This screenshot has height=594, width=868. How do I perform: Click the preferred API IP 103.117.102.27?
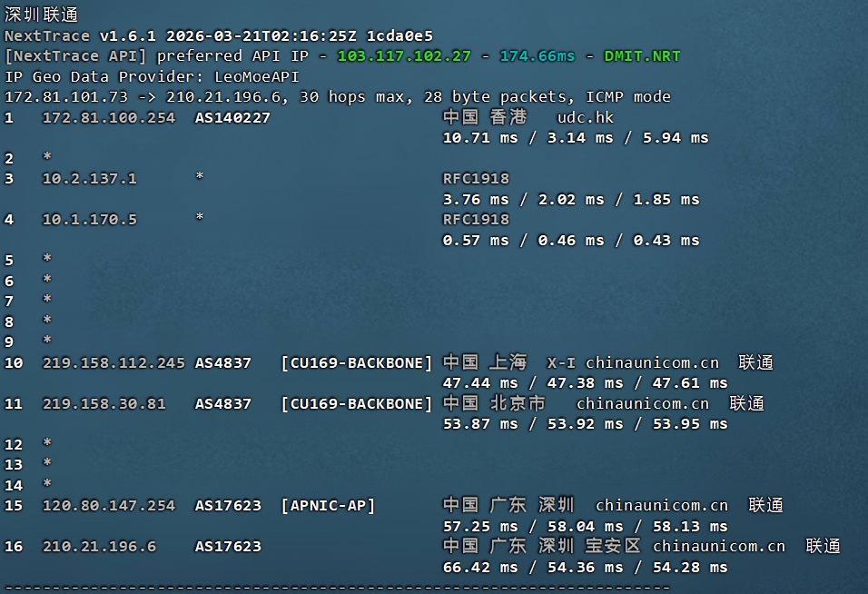(x=404, y=56)
